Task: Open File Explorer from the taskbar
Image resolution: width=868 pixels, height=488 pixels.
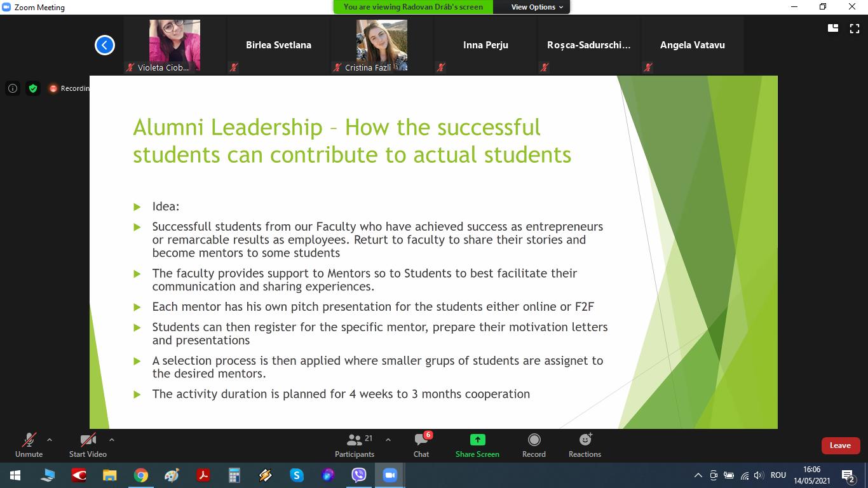Action: 110,475
